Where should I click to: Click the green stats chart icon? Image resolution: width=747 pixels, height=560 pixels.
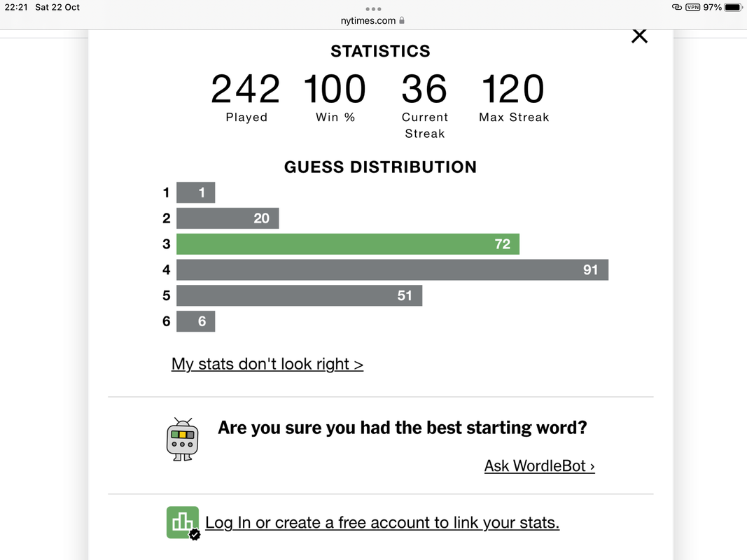pyautogui.click(x=183, y=522)
